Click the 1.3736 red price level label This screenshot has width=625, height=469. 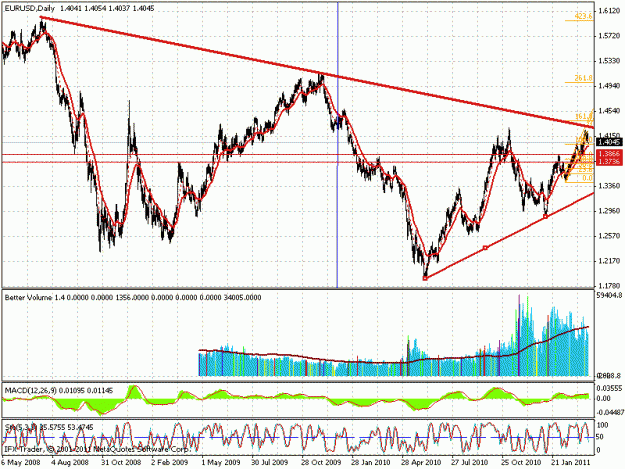[609, 161]
